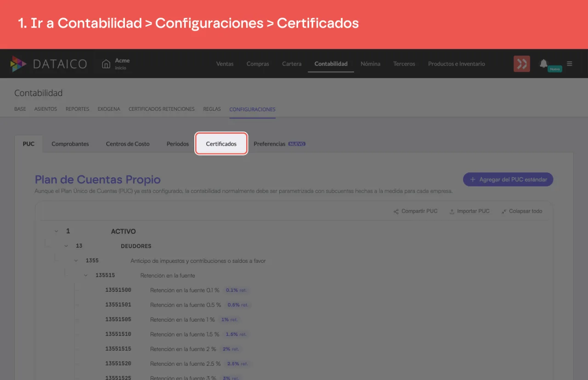
Task: Switch to the BASE sub-tab
Action: tap(20, 109)
